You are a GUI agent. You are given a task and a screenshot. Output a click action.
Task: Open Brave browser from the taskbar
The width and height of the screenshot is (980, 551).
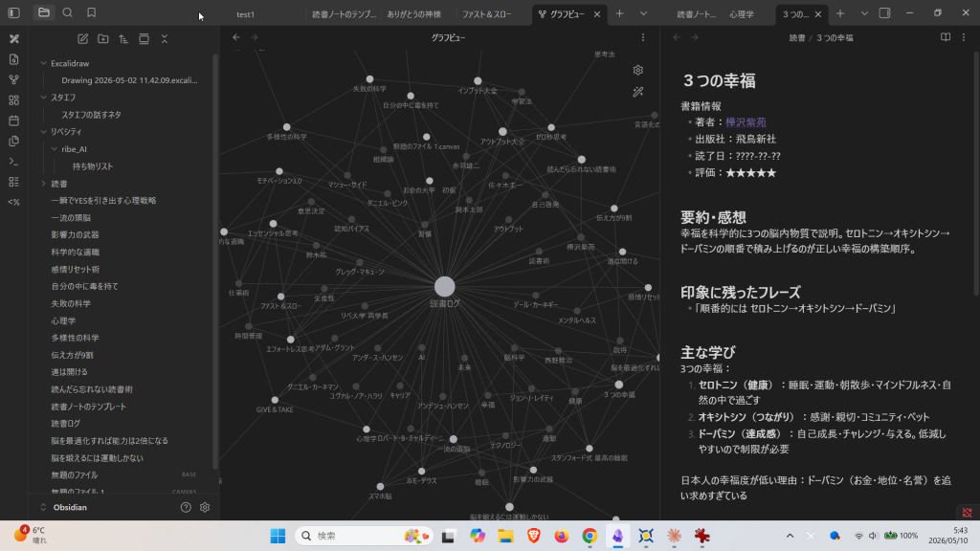coord(533,536)
